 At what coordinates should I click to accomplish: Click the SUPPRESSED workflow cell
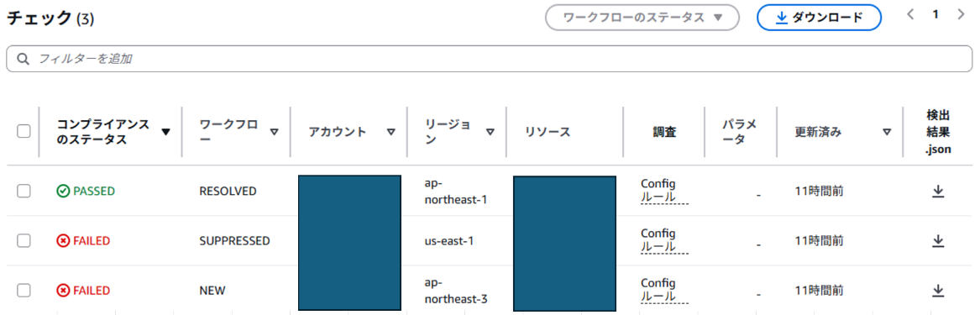pos(234,240)
